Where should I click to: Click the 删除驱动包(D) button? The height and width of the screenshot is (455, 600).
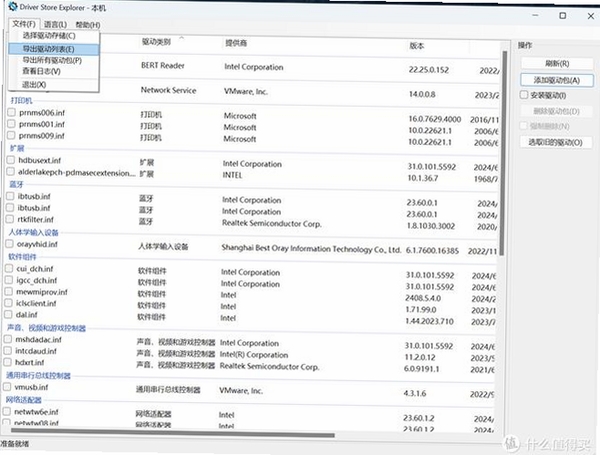(557, 111)
